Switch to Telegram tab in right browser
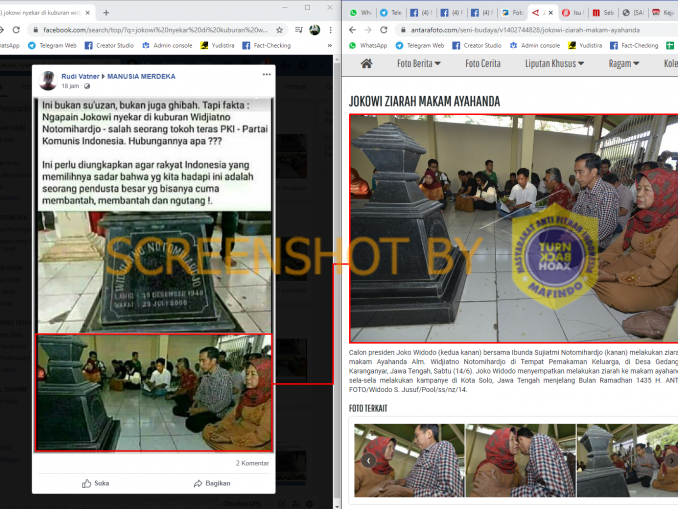 tap(391, 13)
